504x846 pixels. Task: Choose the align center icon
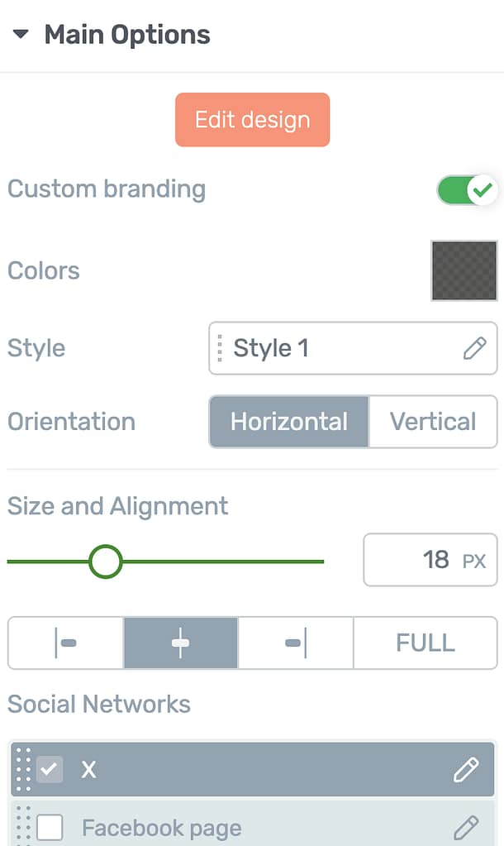181,643
